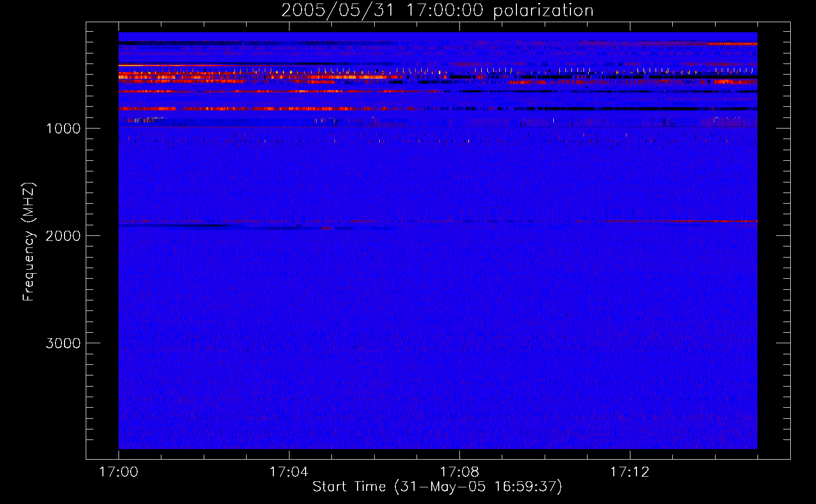Select the 'Frequency (MHZ)' y-axis label
The height and width of the screenshot is (504, 816).
click(28, 242)
